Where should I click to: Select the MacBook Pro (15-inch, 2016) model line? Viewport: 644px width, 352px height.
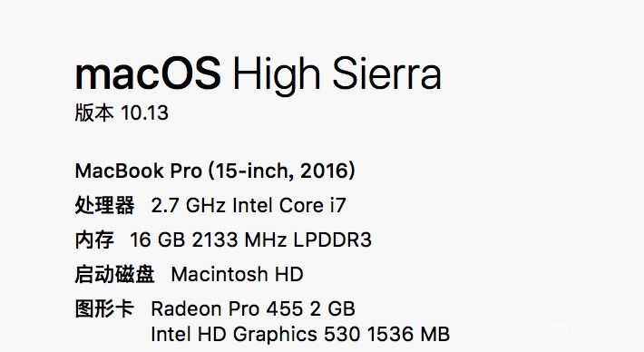[215, 171]
